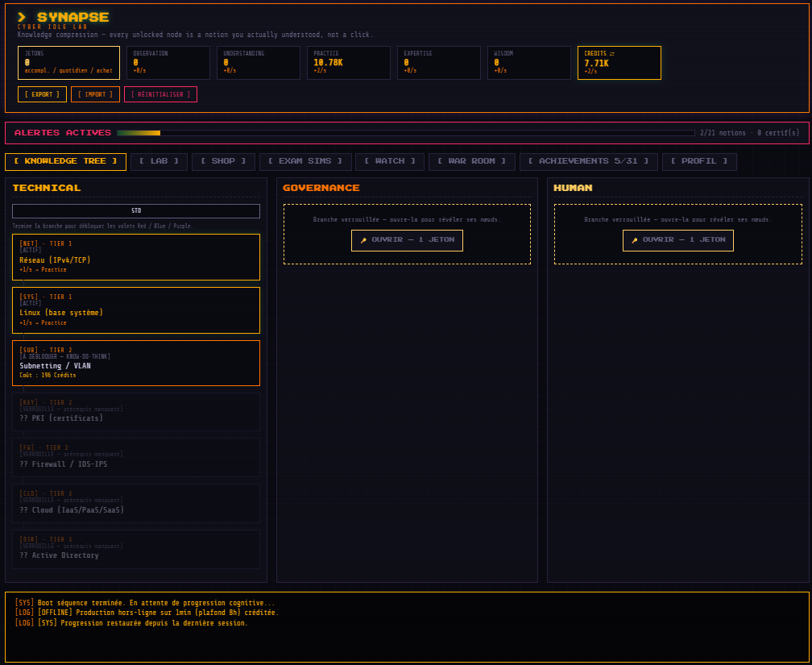Click the "Knowledge compression" tagline
Viewport: 812px width, 665px height.
(x=195, y=35)
